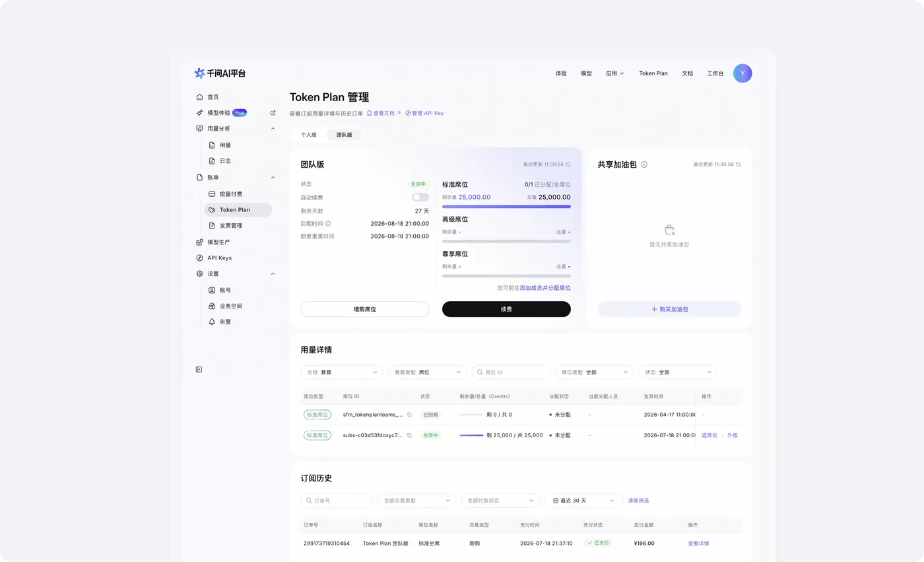Focus the 席位 ID search field
Viewport: 924px width, 562px height.
(511, 372)
